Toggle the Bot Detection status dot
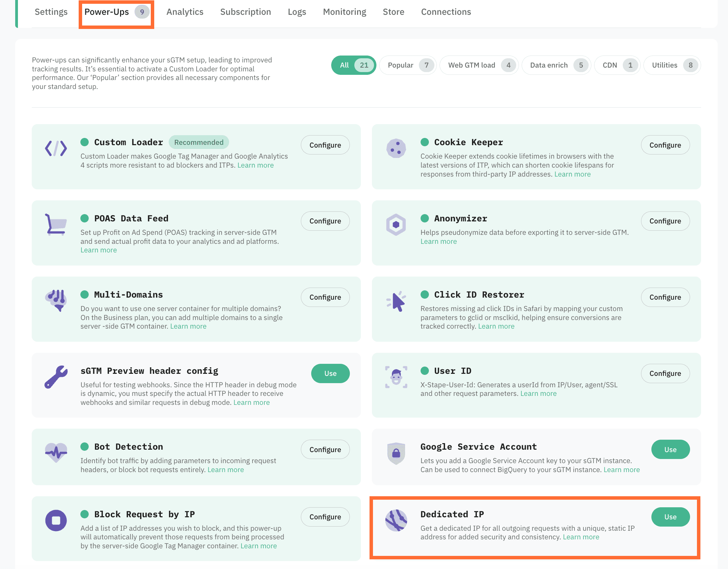 click(85, 446)
